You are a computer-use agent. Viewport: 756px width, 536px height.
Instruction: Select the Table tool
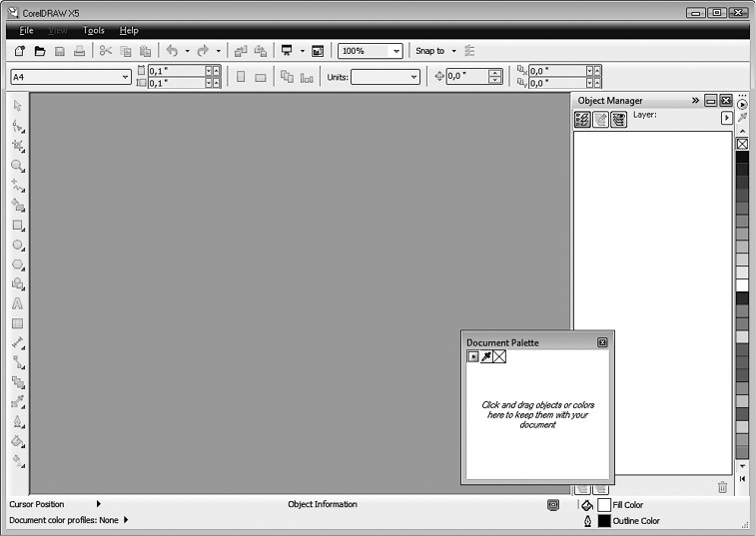click(17, 323)
